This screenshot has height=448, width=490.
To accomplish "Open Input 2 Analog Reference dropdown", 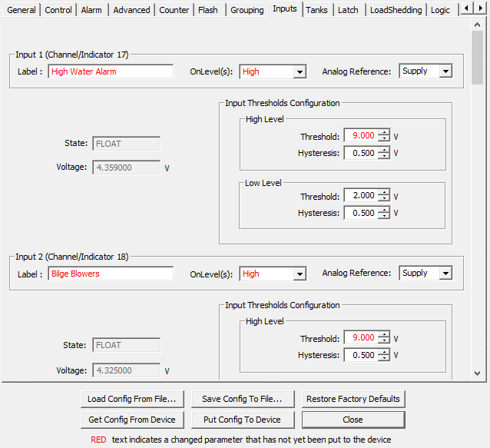I will click(x=445, y=274).
